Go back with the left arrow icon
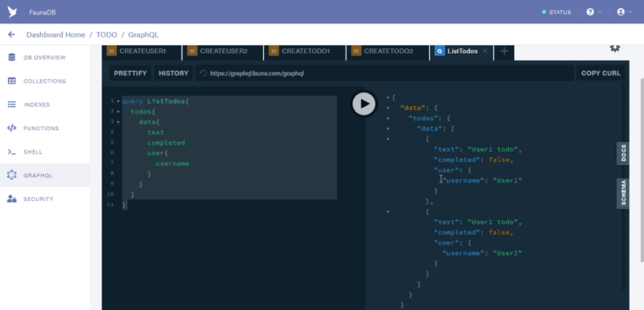 point(12,35)
